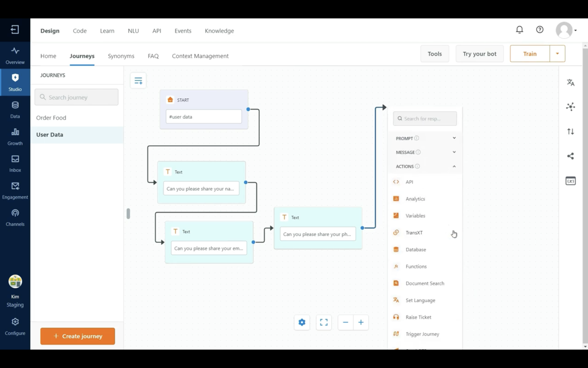
Task: Click the network graph icon in right rail
Action: pos(570,107)
